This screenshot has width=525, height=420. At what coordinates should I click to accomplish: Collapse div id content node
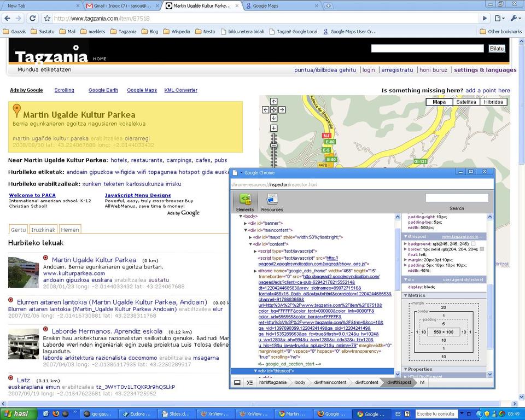[250, 244]
